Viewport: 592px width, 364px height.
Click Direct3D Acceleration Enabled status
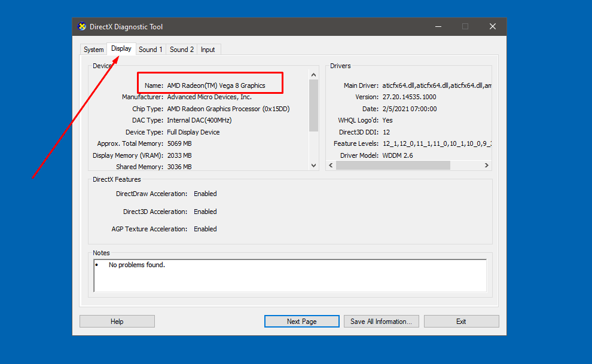(x=205, y=212)
